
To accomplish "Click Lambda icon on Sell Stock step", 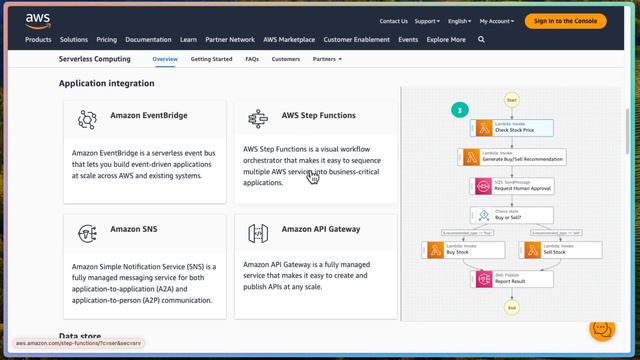I will coord(532,250).
